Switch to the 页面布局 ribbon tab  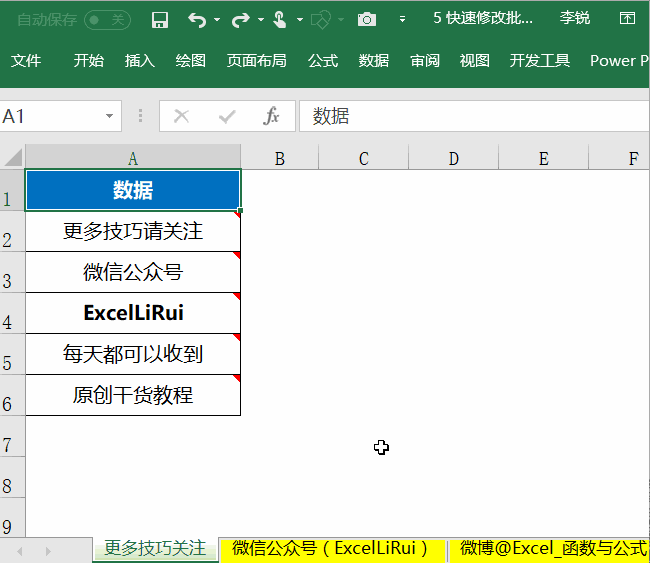click(257, 61)
